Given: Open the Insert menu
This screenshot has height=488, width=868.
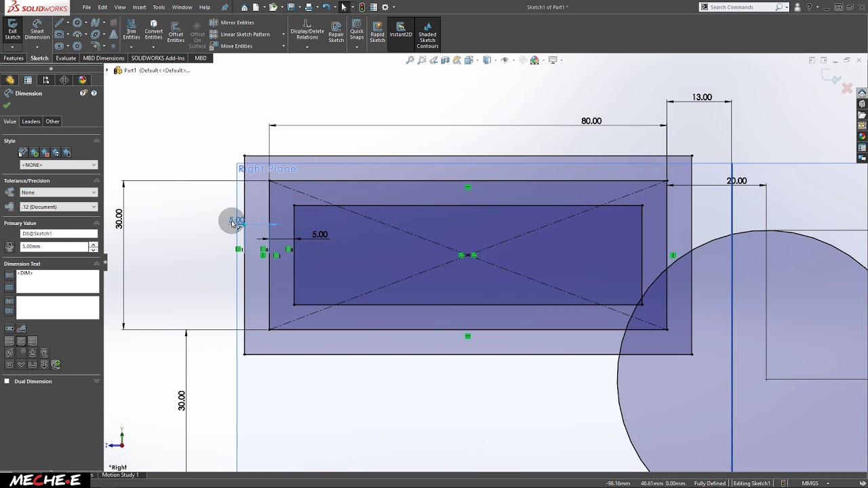Looking at the screenshot, I should [x=139, y=7].
